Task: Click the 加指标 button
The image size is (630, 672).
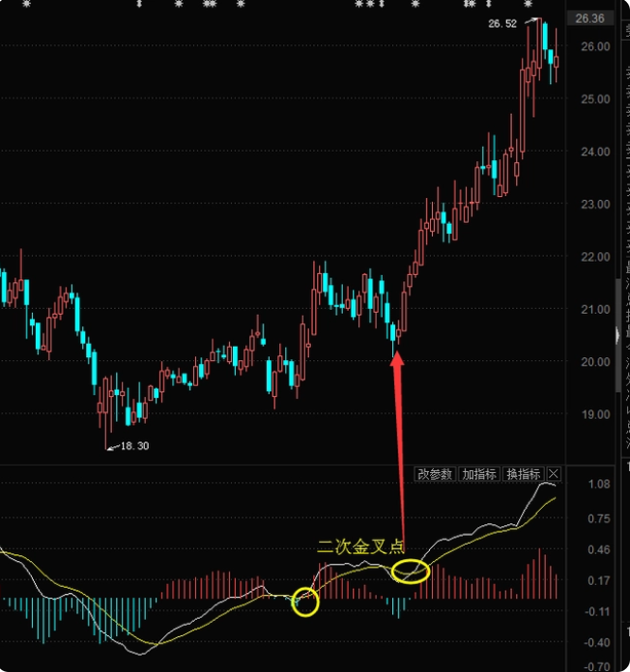Action: [x=479, y=474]
